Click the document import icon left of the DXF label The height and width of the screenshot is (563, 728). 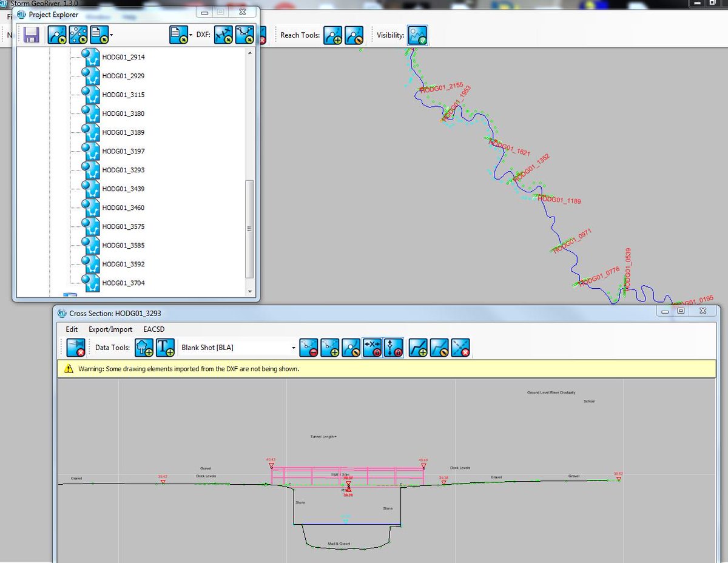pos(178,35)
